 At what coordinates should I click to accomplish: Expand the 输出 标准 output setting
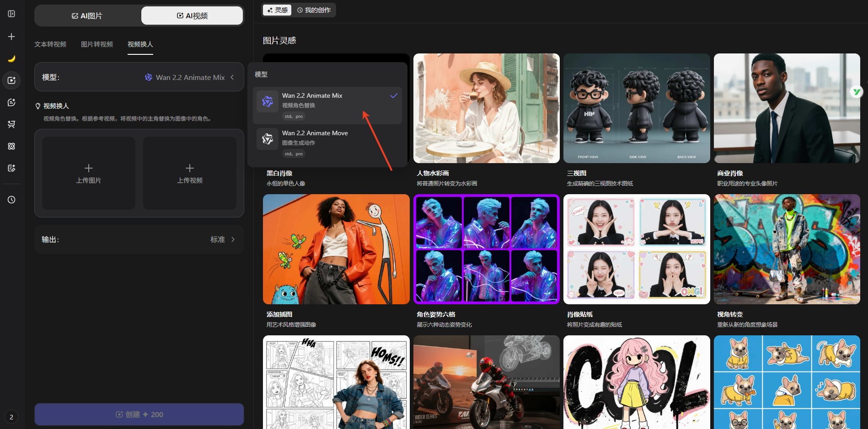pos(139,239)
